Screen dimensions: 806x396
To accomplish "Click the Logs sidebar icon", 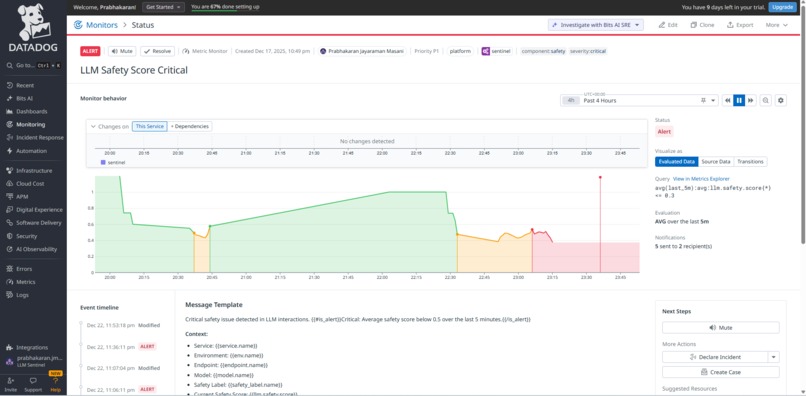I will pos(10,295).
